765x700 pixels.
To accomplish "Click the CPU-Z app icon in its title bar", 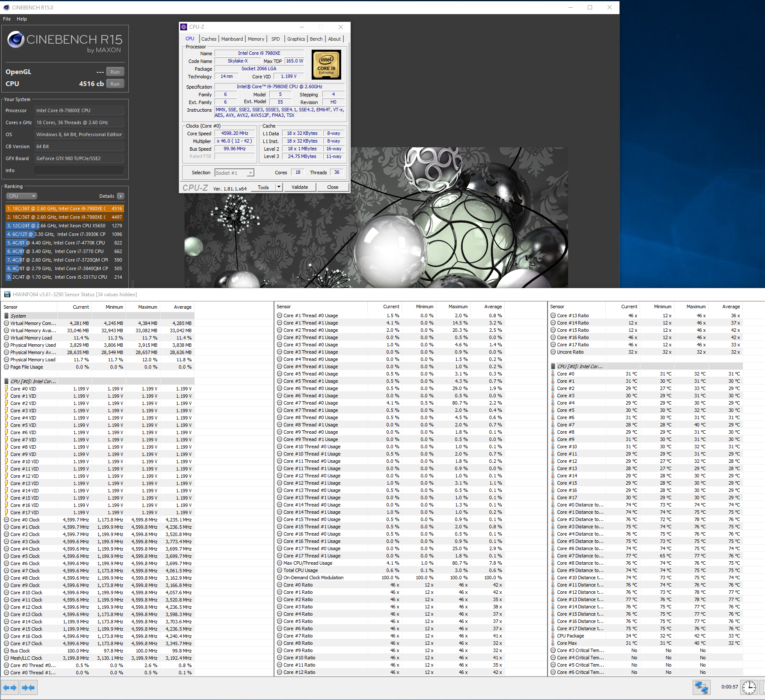I will coord(184,27).
